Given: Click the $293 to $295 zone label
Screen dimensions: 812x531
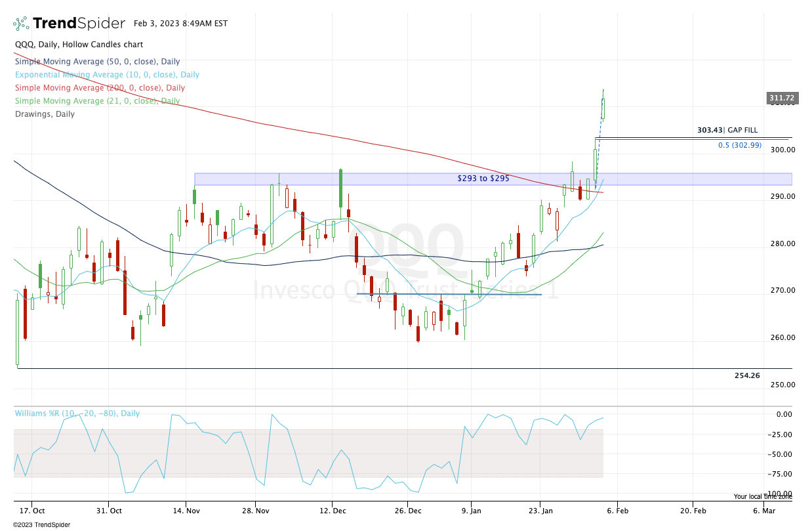Looking at the screenshot, I should click(x=483, y=179).
